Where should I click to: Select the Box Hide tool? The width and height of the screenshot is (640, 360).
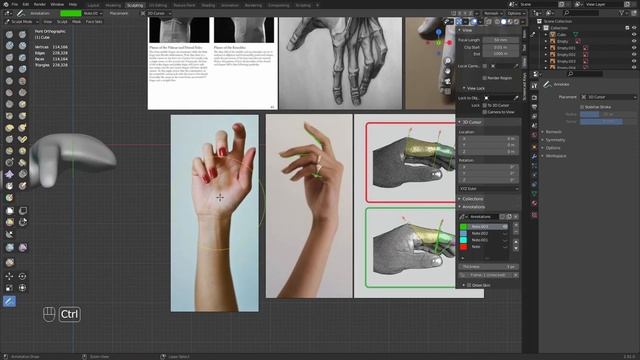[22, 211]
